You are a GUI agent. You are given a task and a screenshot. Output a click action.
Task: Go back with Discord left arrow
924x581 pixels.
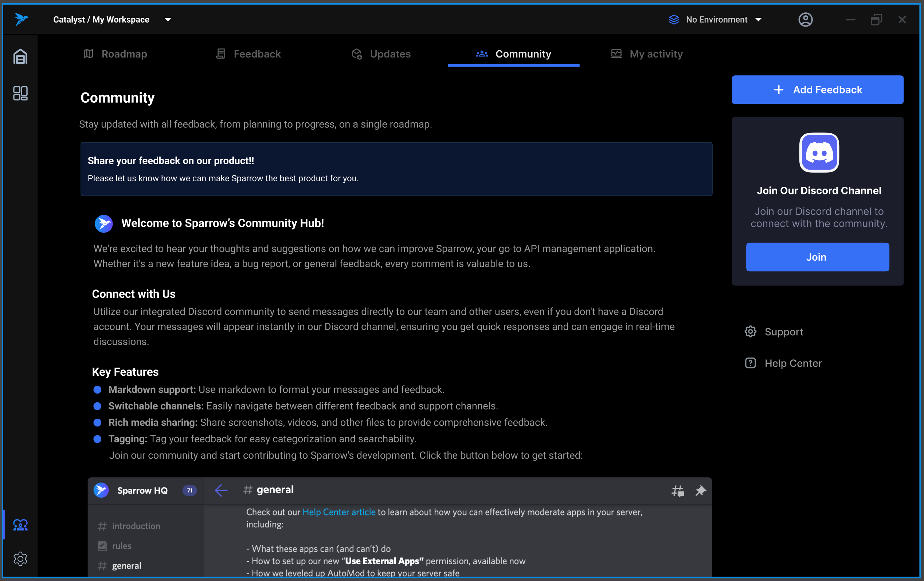tap(221, 490)
